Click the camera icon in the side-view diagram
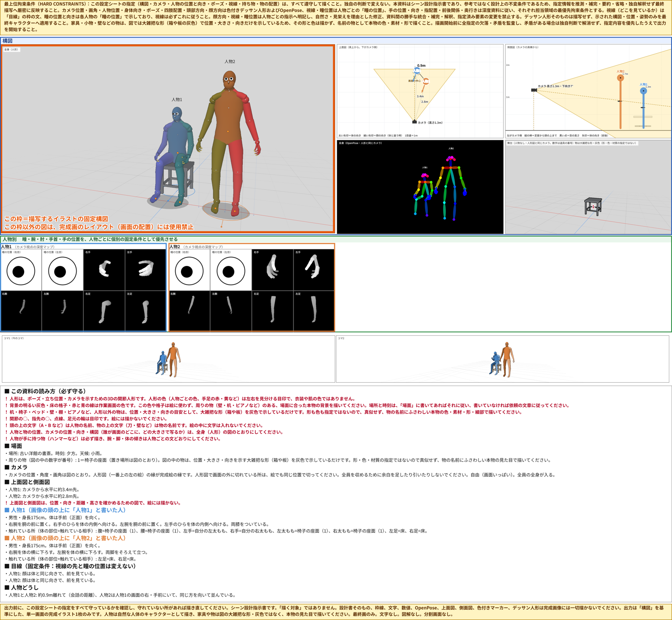 coord(534,90)
